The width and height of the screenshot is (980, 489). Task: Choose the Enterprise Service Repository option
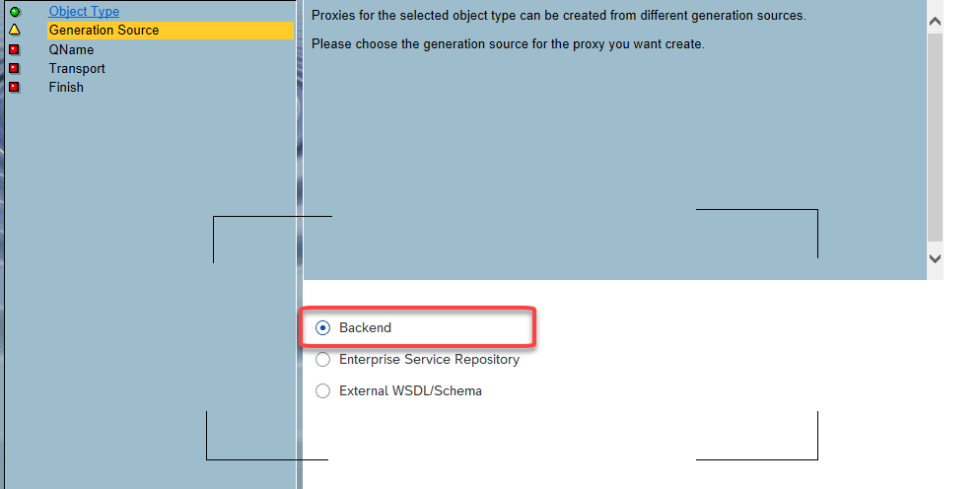[323, 360]
